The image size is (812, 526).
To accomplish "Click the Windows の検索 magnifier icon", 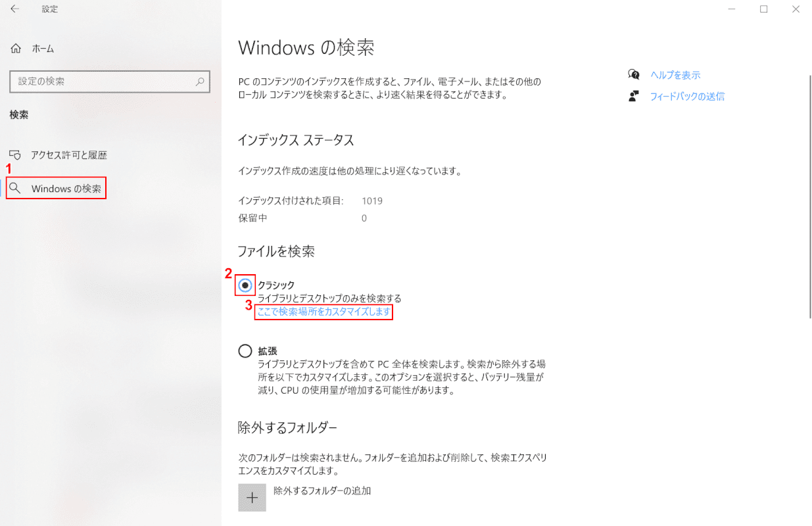I will pyautogui.click(x=16, y=189).
